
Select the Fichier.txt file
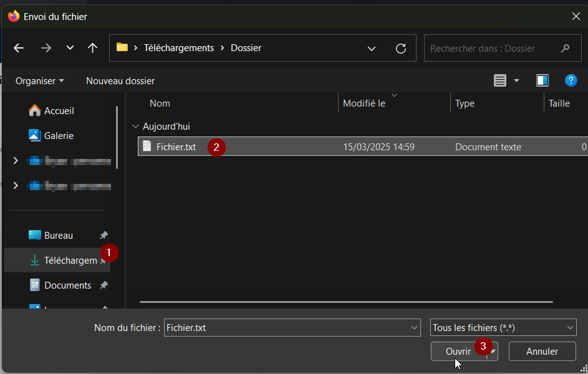(x=176, y=147)
